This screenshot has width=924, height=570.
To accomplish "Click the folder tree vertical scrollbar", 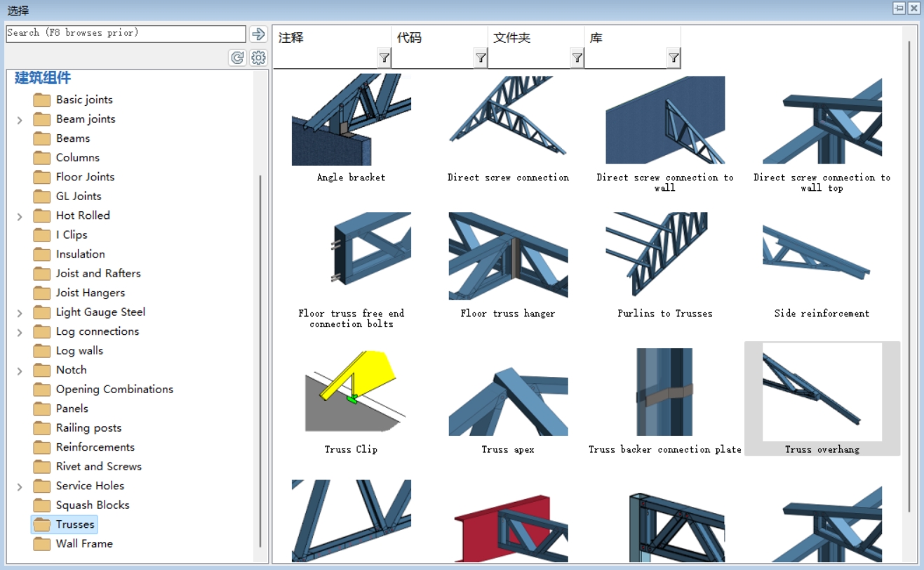I will [260, 361].
